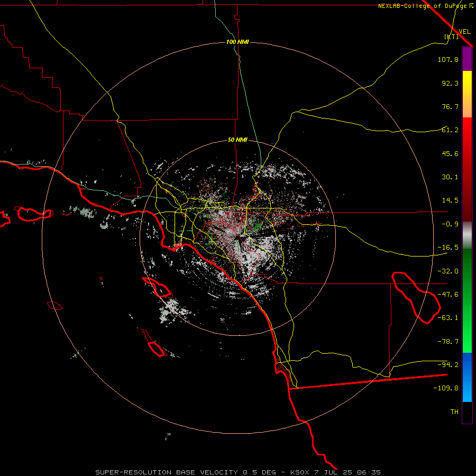The image size is (476, 476).
Task: Click the -63.1 velocity scale value
Action: (x=448, y=318)
